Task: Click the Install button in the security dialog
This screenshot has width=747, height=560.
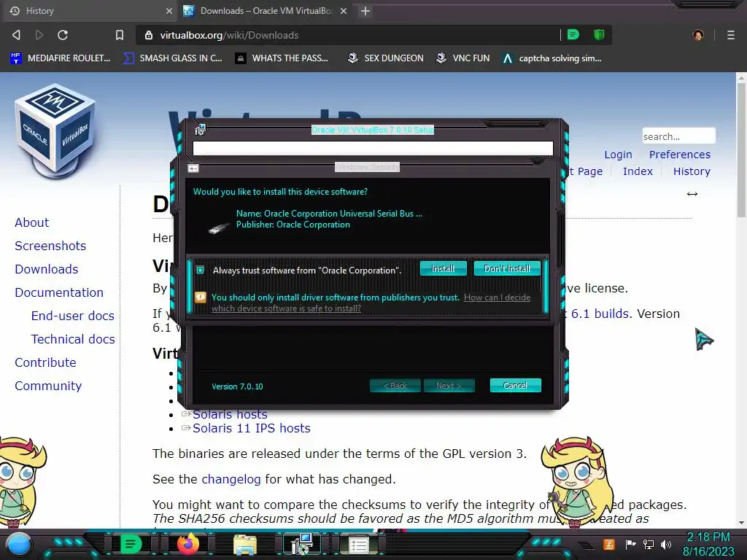Action: pyautogui.click(x=443, y=268)
